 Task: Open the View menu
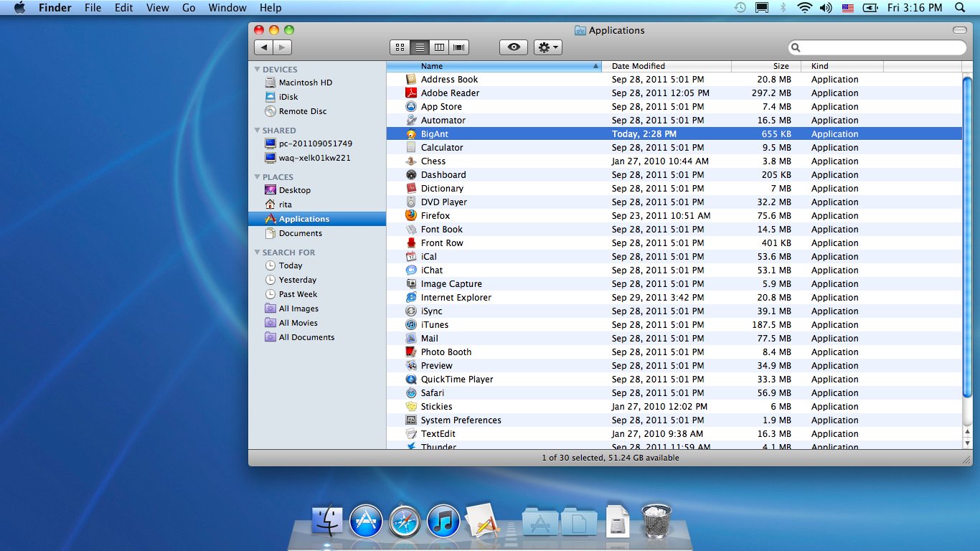click(158, 8)
